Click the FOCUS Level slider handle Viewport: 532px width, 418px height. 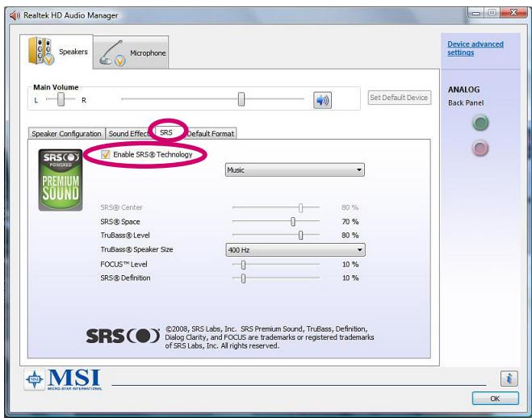(x=243, y=265)
